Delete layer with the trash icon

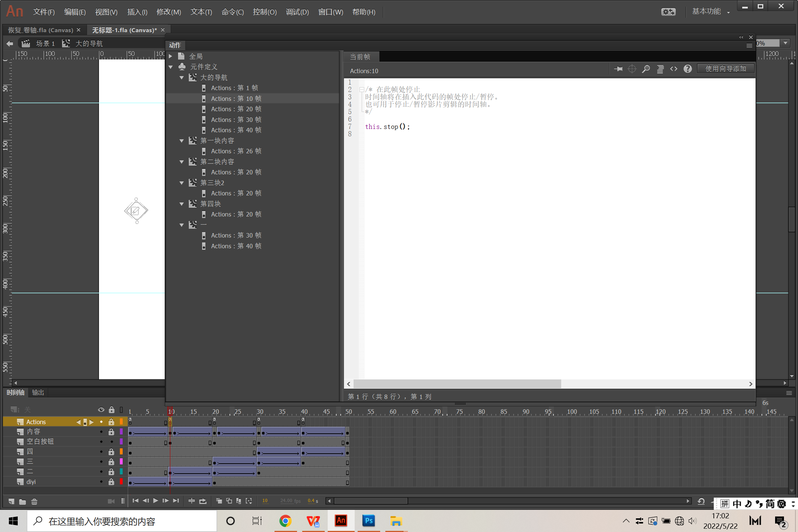click(x=34, y=501)
